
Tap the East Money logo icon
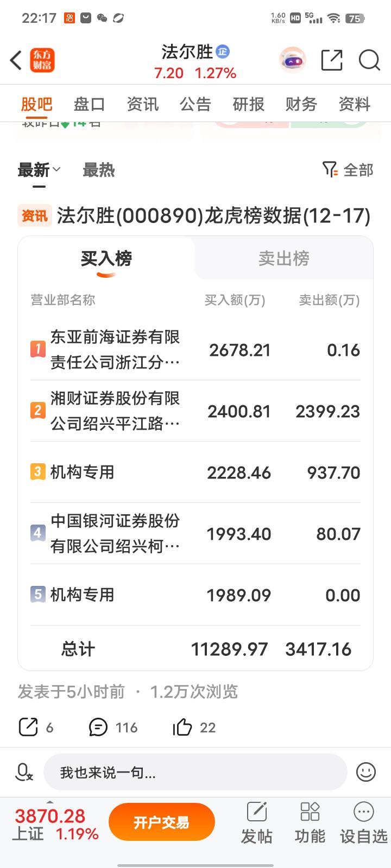(42, 60)
